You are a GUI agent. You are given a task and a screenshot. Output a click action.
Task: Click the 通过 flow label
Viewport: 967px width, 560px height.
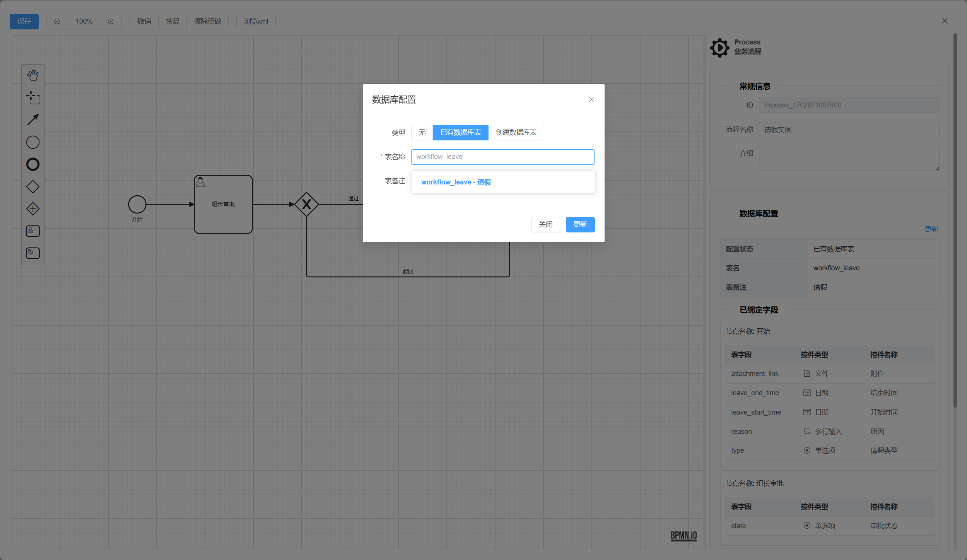[x=354, y=198]
